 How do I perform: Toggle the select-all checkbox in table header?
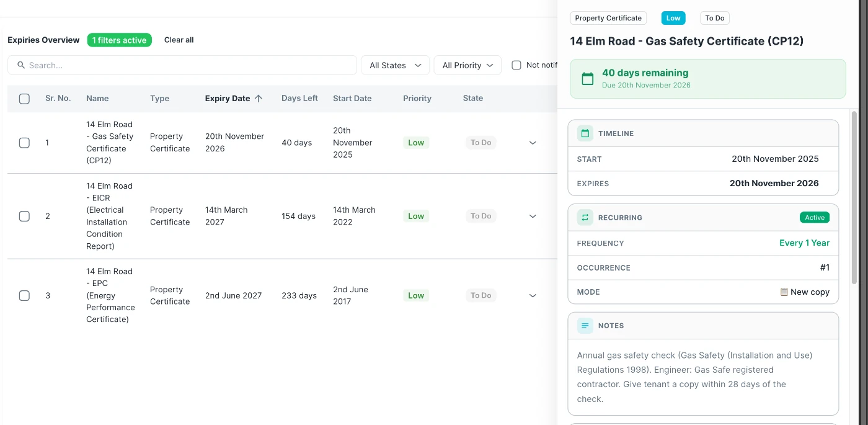(x=24, y=99)
